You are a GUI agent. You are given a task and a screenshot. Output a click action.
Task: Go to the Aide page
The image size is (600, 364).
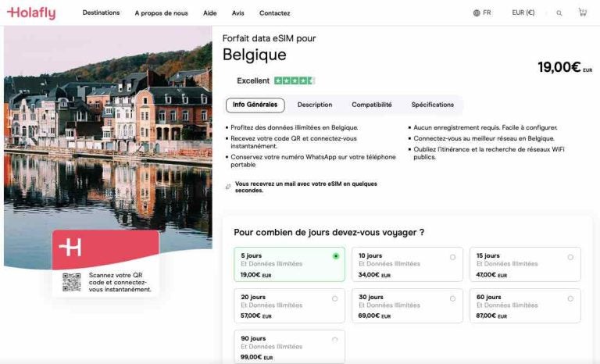210,13
